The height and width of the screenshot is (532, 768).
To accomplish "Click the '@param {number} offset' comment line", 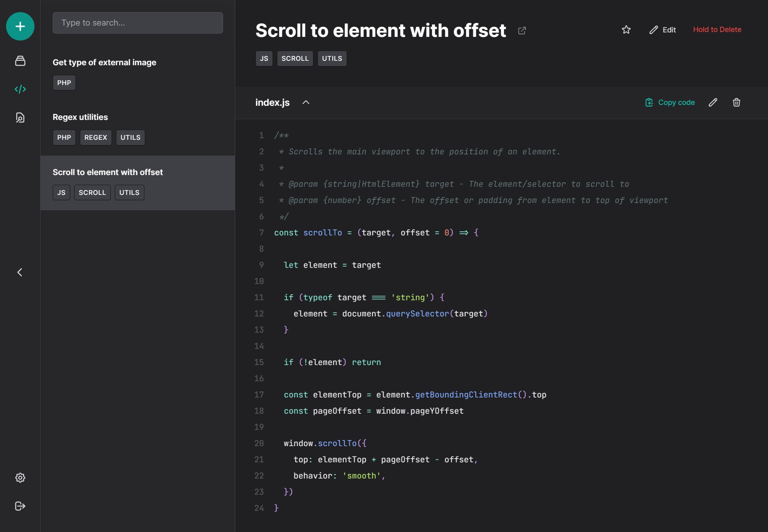I will pos(473,200).
